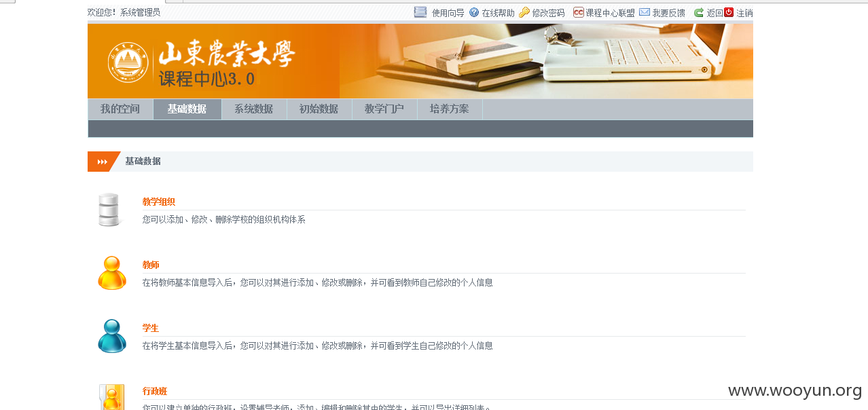The image size is (868, 410).
Task: Click the 修改密码 key icon
Action: pos(524,12)
